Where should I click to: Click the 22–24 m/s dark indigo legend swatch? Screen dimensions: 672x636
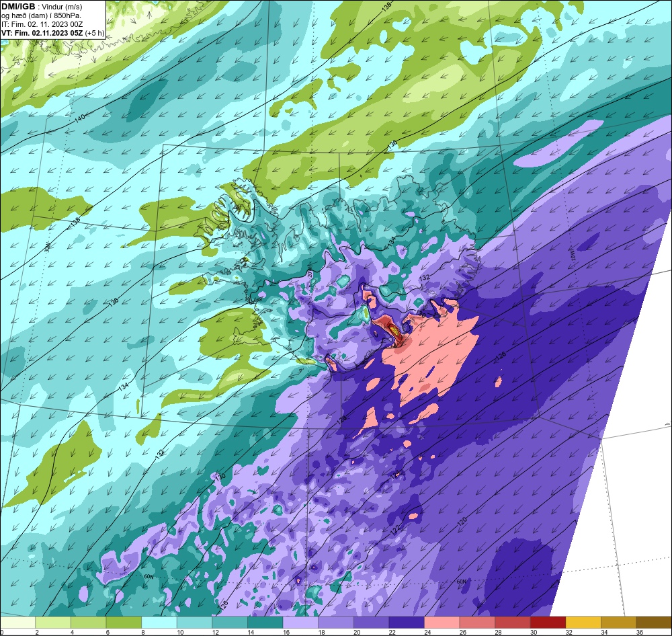(x=407, y=623)
